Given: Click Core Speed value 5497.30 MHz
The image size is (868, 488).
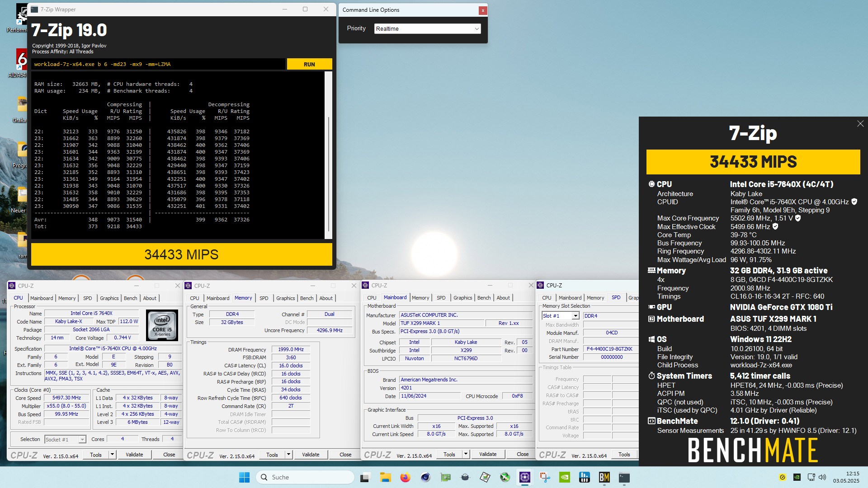Looking at the screenshot, I should (66, 398).
